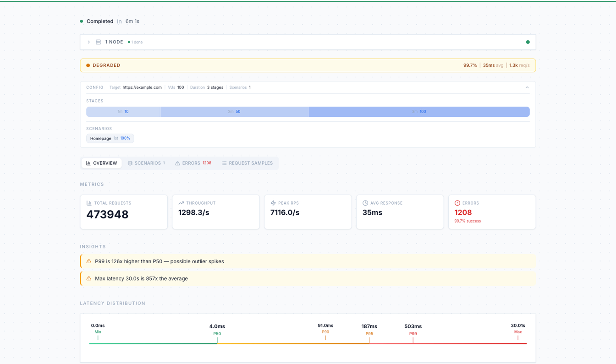Click the Completed status text

(100, 22)
